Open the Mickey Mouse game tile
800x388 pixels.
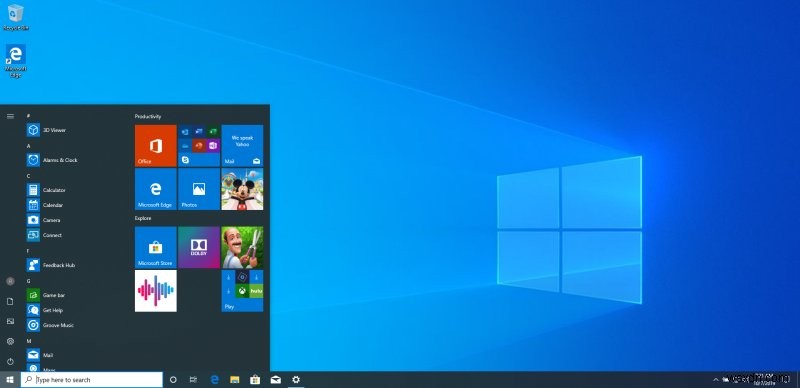point(242,189)
